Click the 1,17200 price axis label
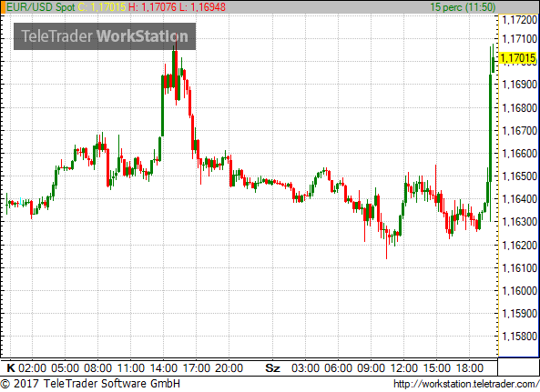The image size is (540, 392). (x=519, y=20)
